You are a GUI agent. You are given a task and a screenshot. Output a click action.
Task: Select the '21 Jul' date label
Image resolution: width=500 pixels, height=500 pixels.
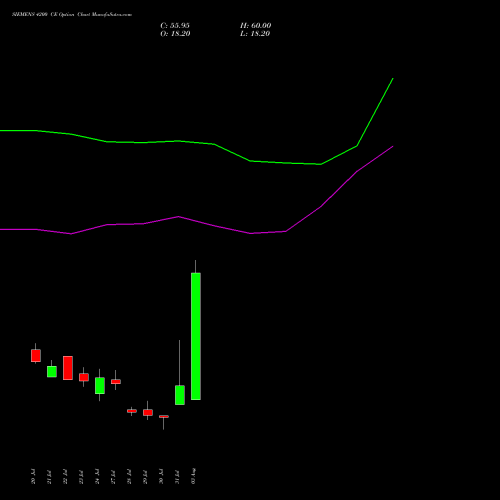click(49, 477)
